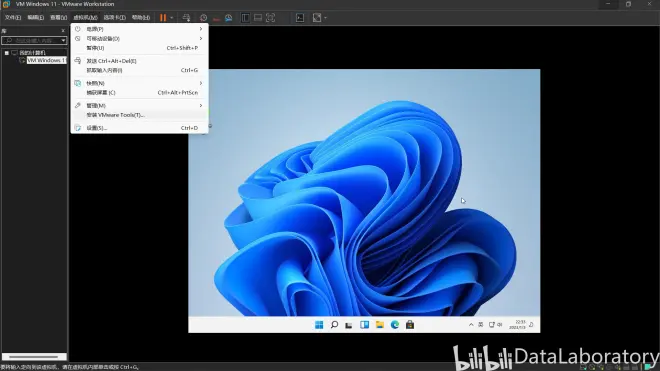This screenshot has width=660, height=371.
Task: Choose 安装 VMware Tools(T)... menu item
Action: tap(139, 115)
